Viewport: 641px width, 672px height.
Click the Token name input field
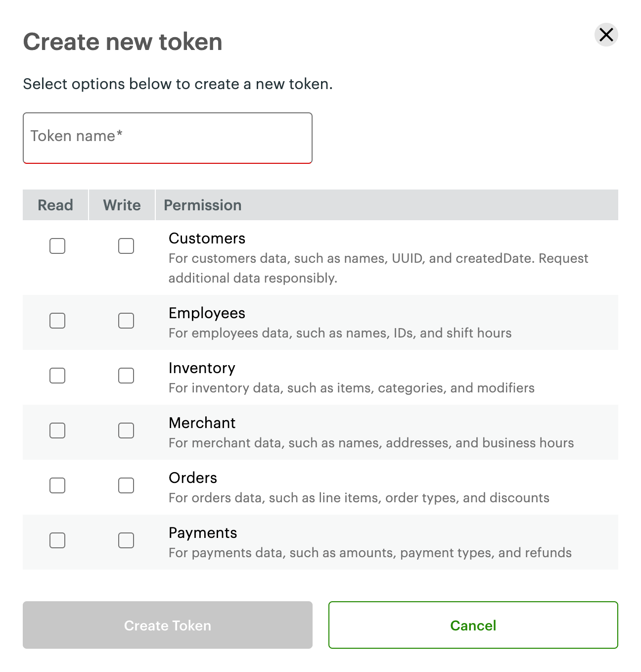tap(167, 138)
